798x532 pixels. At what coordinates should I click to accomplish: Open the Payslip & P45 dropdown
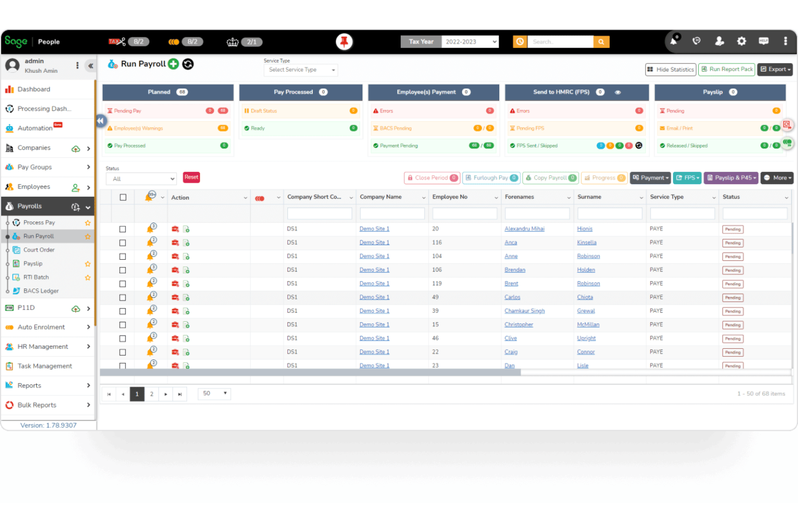(x=731, y=178)
